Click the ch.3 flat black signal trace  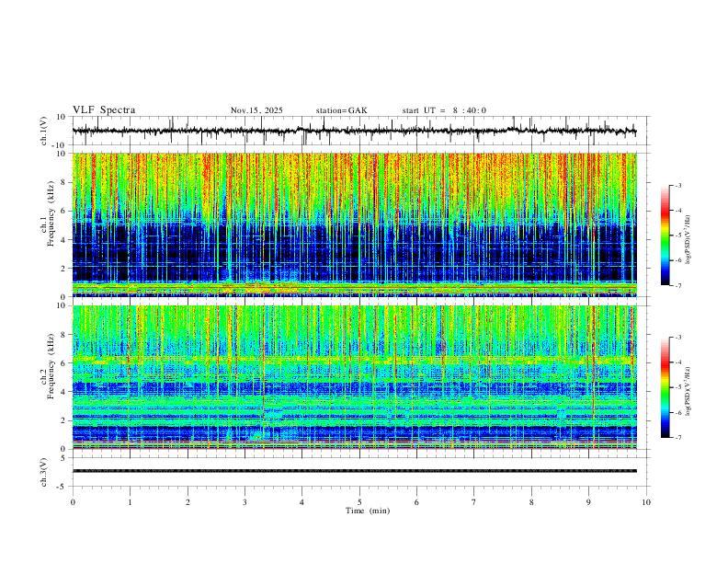pyautogui.click(x=354, y=471)
